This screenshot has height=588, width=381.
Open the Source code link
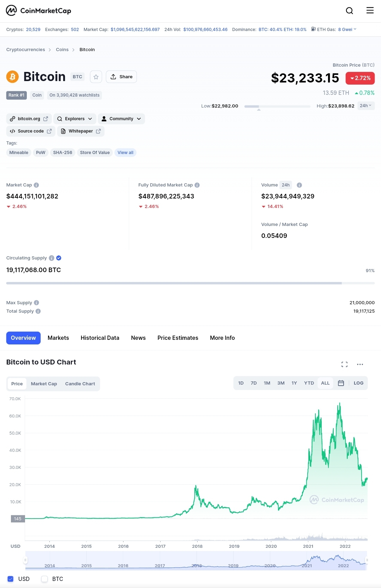click(x=31, y=131)
